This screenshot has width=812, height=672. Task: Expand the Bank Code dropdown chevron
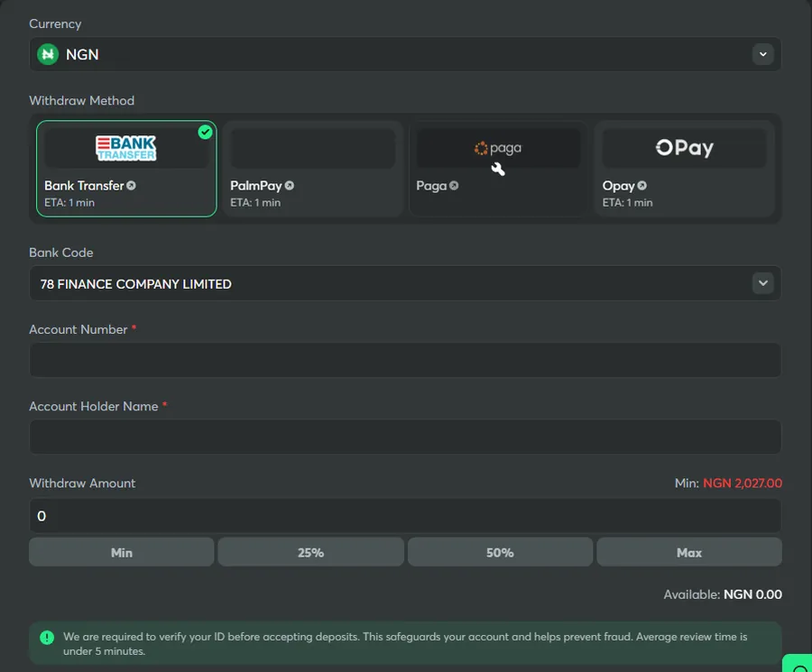(762, 283)
